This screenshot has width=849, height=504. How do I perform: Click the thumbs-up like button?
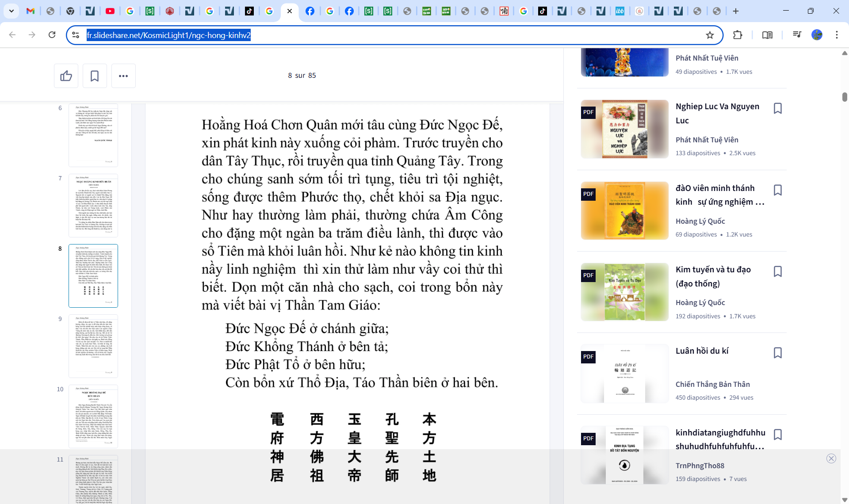coord(66,76)
